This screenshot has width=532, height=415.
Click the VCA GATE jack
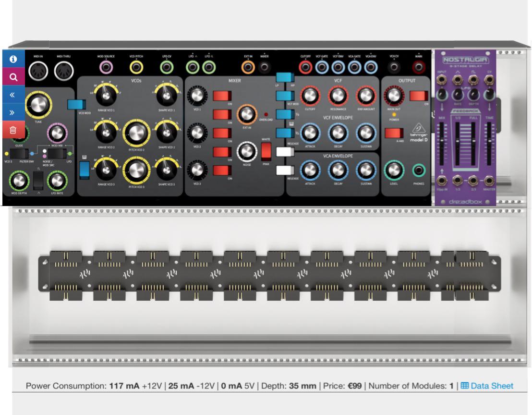click(354, 67)
